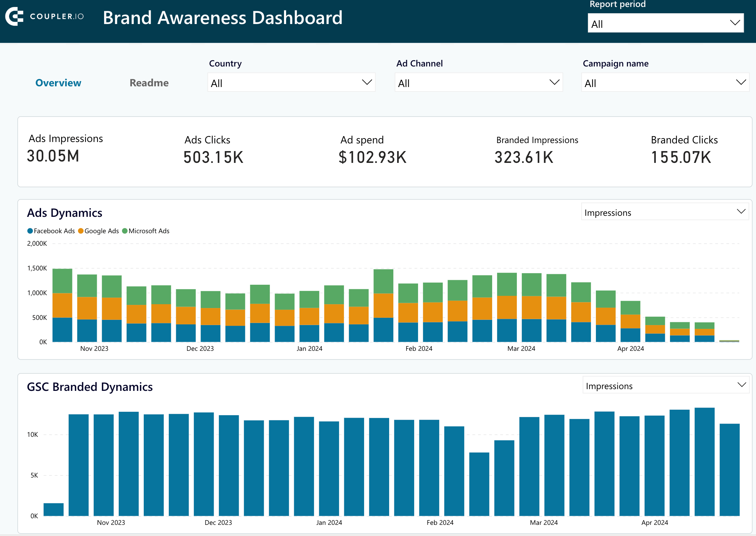Image resolution: width=756 pixels, height=536 pixels.
Task: Open the Ad Channel filter dropdown
Action: point(478,82)
